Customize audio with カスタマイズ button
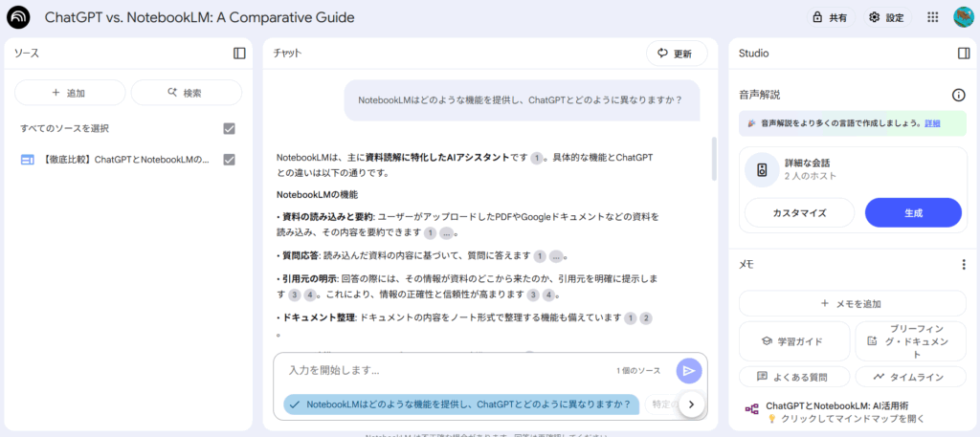 click(799, 213)
